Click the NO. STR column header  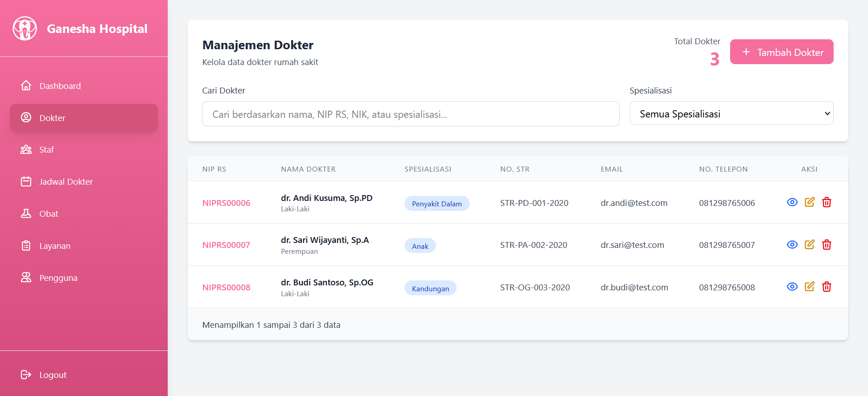515,169
